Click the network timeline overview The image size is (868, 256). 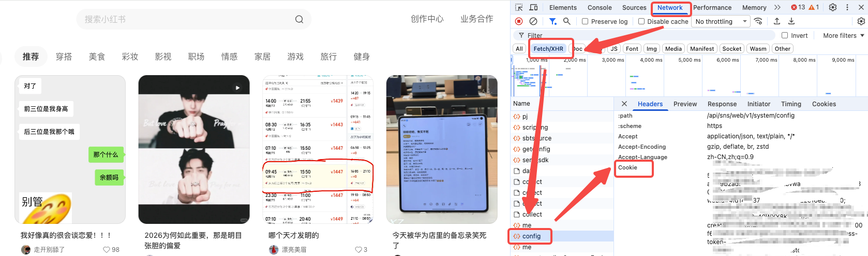pyautogui.click(x=689, y=76)
